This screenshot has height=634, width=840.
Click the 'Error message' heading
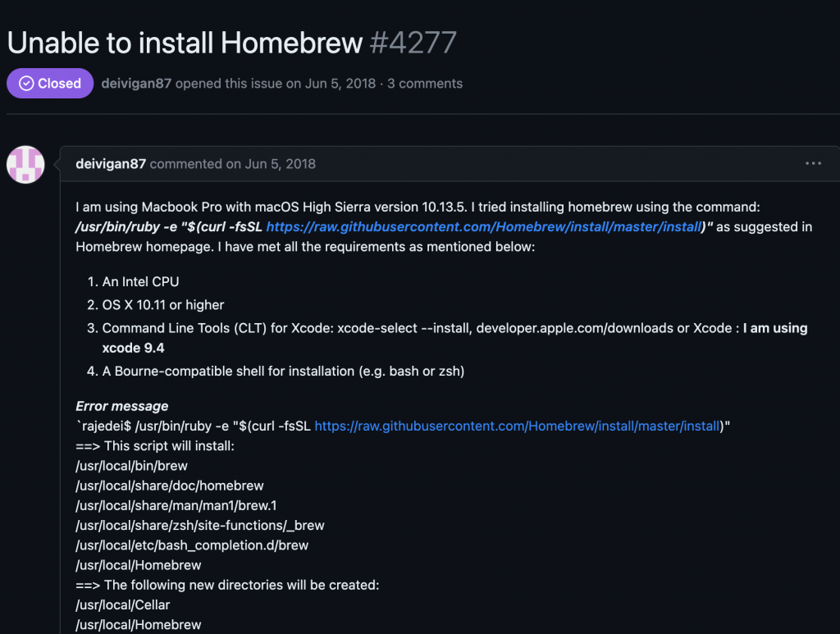click(x=121, y=407)
